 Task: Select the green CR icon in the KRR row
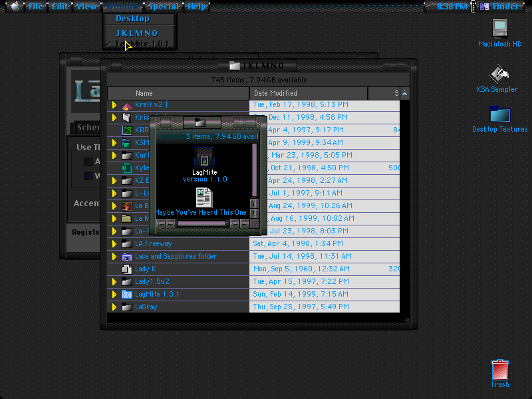[x=127, y=130]
